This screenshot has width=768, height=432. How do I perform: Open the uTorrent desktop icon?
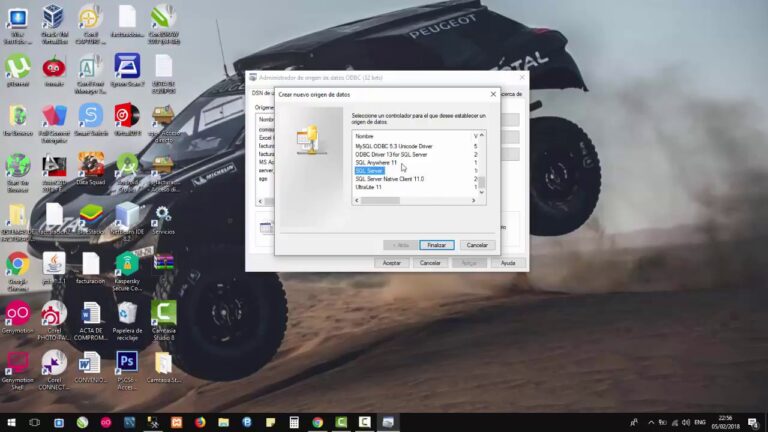(x=17, y=67)
